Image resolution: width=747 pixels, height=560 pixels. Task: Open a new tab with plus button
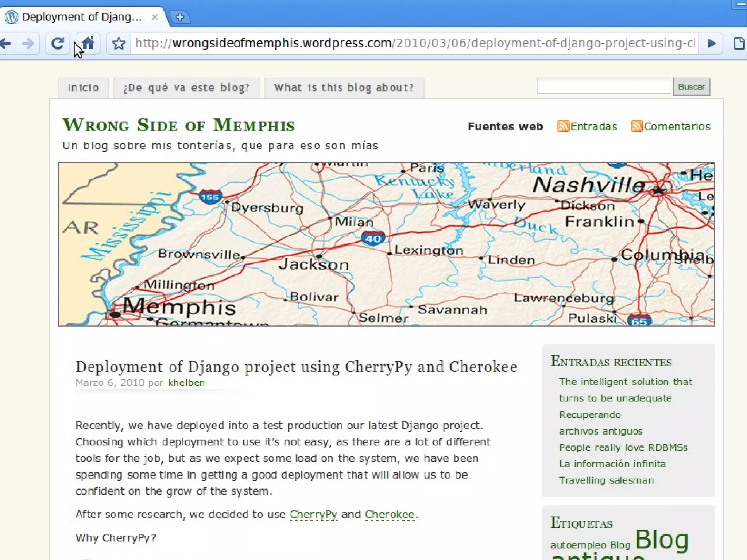179,17
